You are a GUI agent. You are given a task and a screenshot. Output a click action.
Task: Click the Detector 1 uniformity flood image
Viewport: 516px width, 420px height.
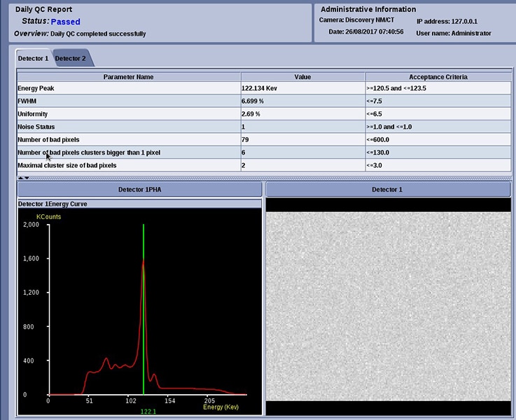(388, 307)
